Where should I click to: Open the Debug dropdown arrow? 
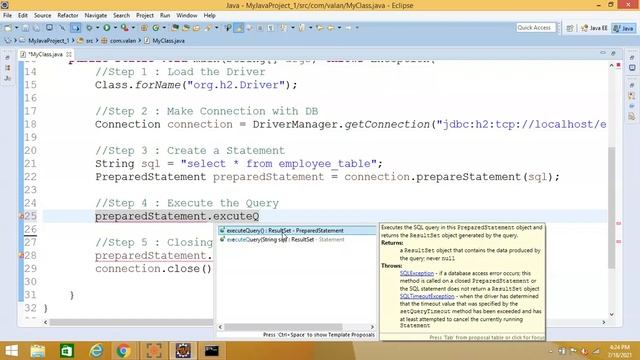point(97,28)
